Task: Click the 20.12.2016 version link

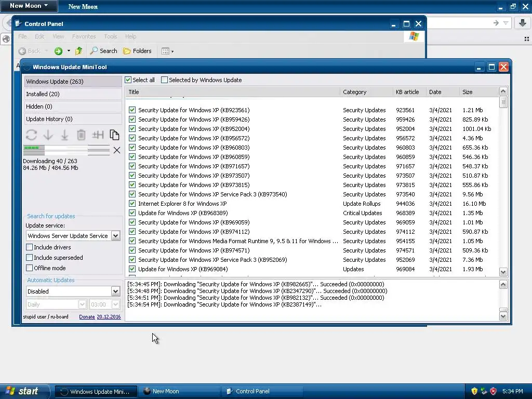Action: click(x=109, y=317)
